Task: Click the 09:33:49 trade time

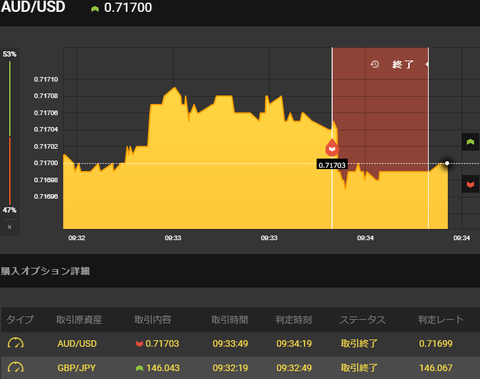Action: [x=230, y=344]
